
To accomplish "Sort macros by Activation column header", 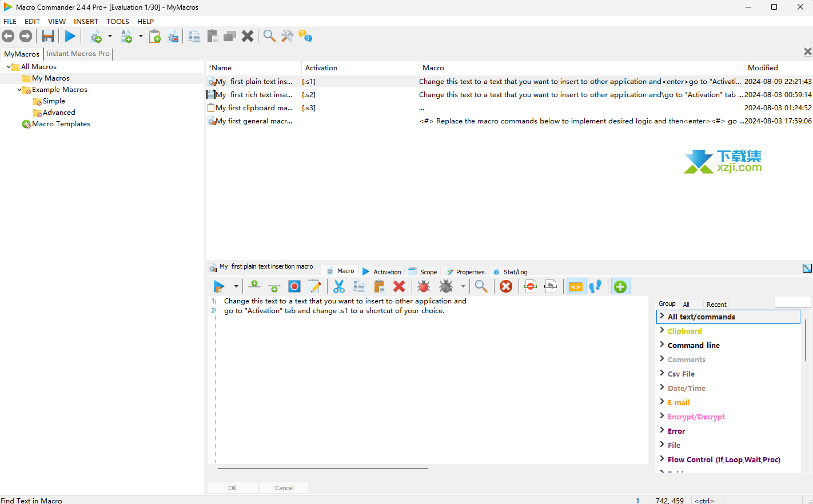I will [360, 67].
